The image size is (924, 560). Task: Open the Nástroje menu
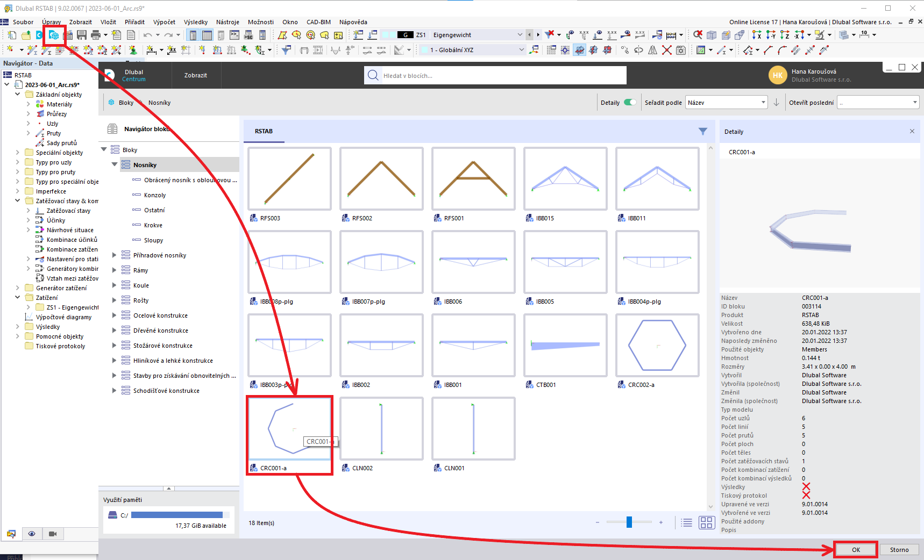pos(228,22)
